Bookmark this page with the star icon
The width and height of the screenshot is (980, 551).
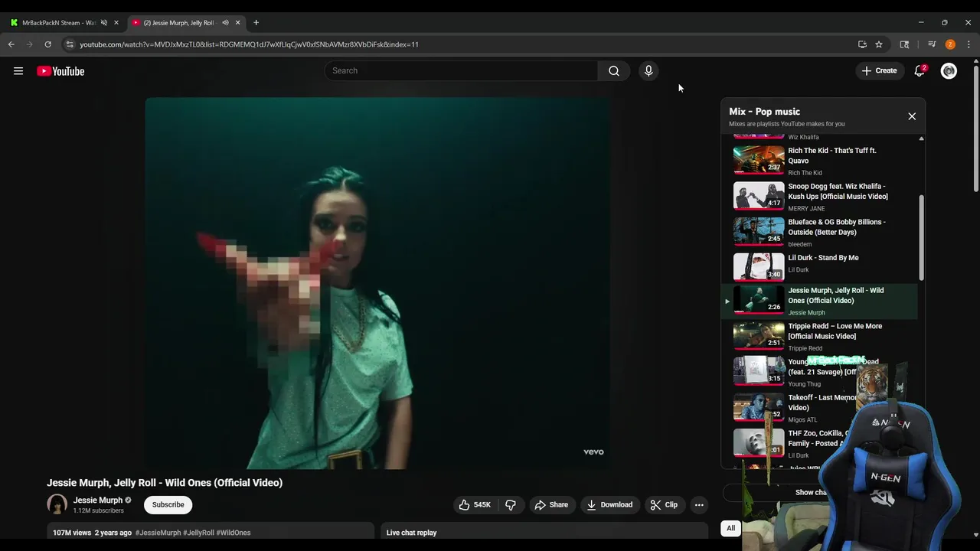(x=879, y=44)
